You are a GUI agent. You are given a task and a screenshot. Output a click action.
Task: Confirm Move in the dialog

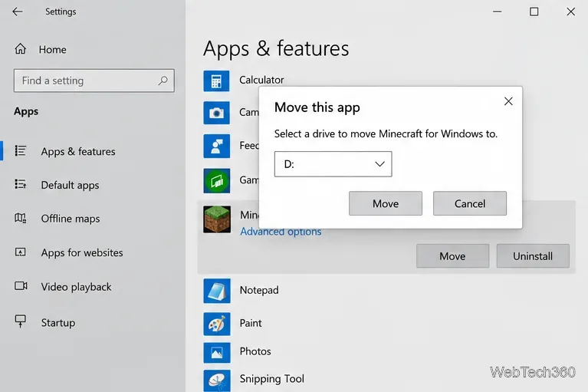click(x=386, y=203)
